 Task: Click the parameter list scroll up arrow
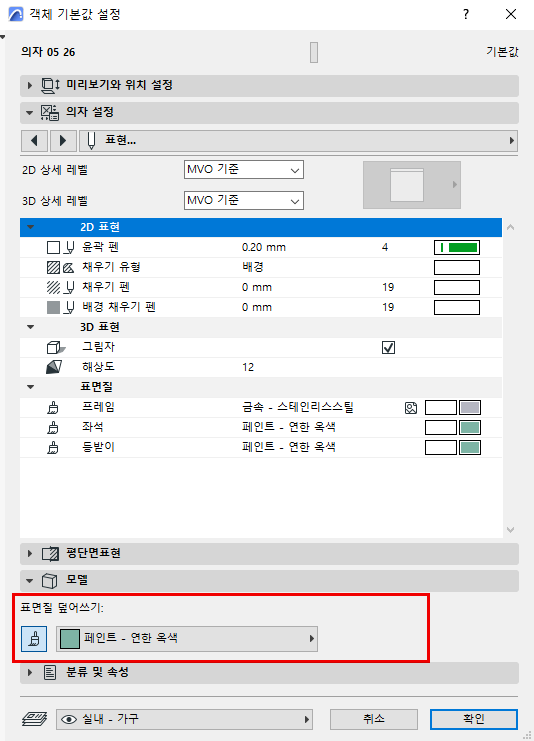click(510, 227)
